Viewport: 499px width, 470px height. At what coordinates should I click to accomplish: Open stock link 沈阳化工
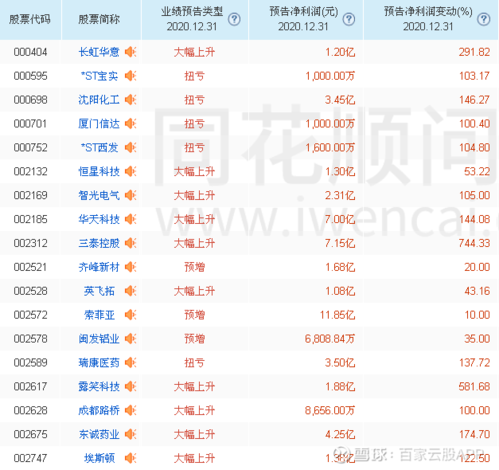click(99, 100)
